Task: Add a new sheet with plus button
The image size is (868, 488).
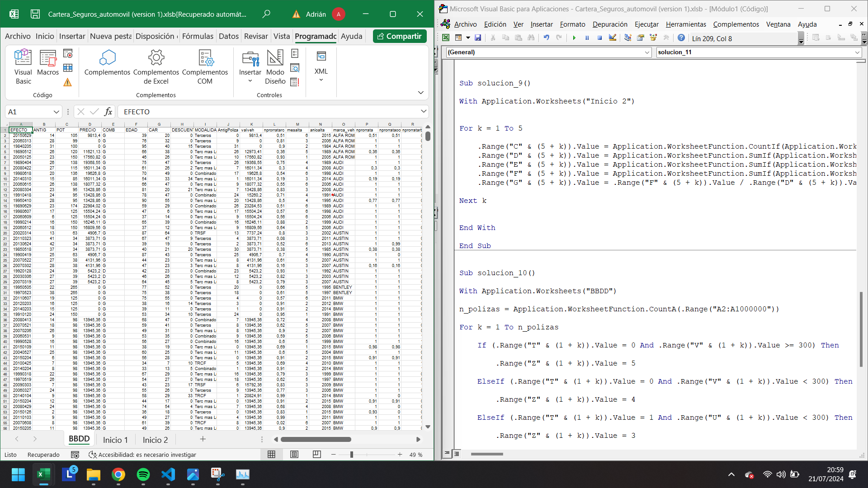Action: [x=203, y=439]
